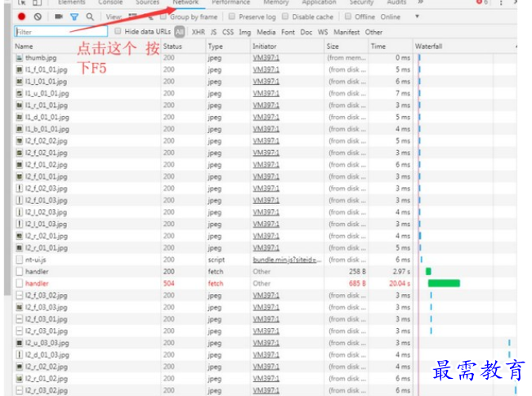Image resolution: width=532 pixels, height=396 pixels.
Task: Filter requests by Manifest
Action: (346, 32)
